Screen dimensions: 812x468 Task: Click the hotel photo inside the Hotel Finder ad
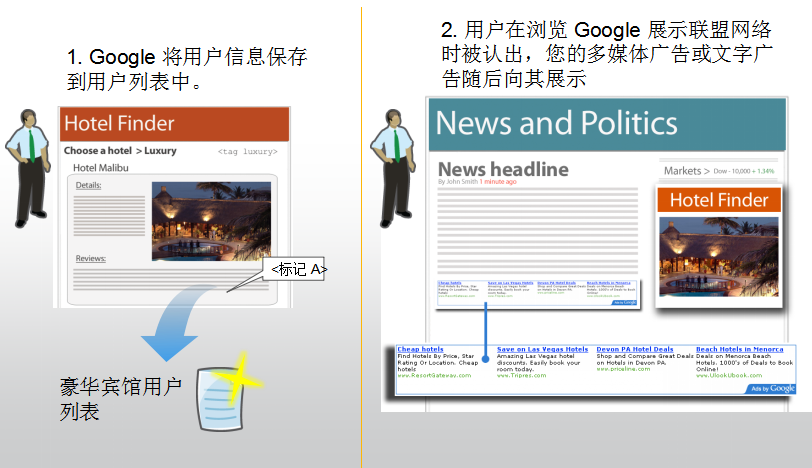[719, 257]
